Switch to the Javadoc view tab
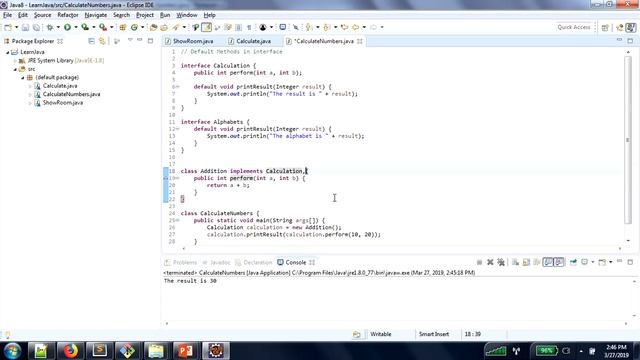The width and height of the screenshot is (640, 360). pos(216,262)
